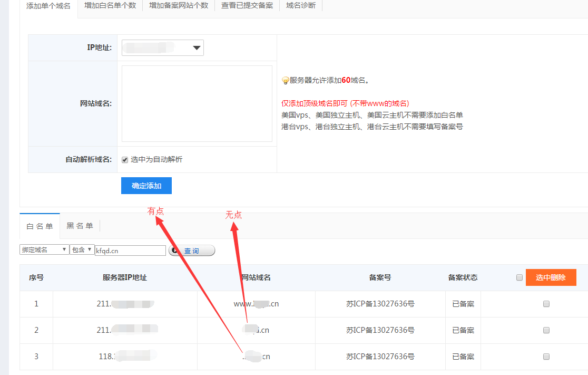Open the 包含 condition dropdown
This screenshot has height=375, width=588.
[82, 250]
